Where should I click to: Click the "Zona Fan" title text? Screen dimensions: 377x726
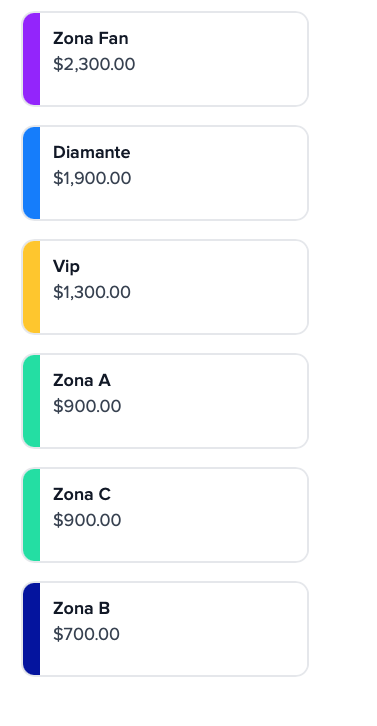pos(91,38)
